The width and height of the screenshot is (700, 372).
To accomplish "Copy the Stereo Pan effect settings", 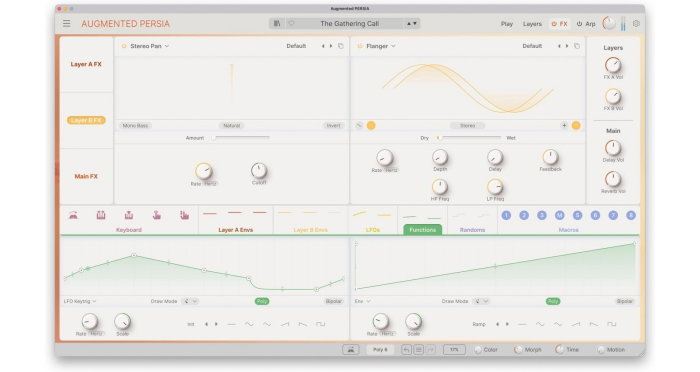I will click(341, 46).
